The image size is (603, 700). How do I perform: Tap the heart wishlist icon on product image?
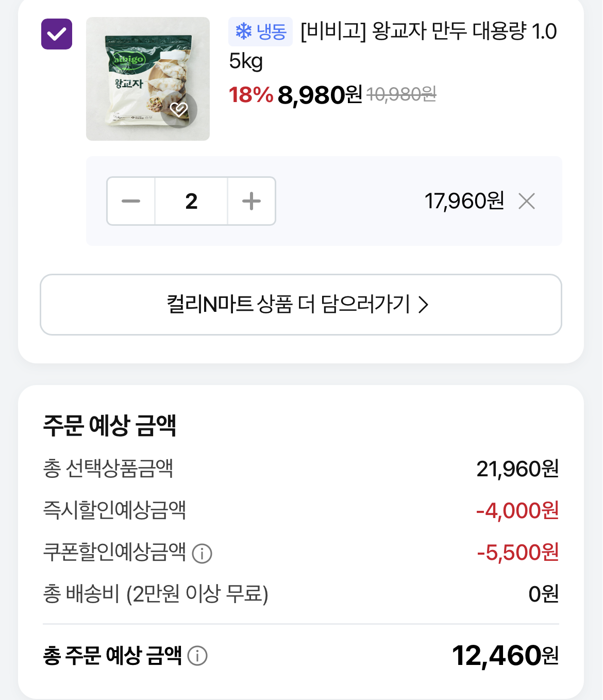(179, 109)
